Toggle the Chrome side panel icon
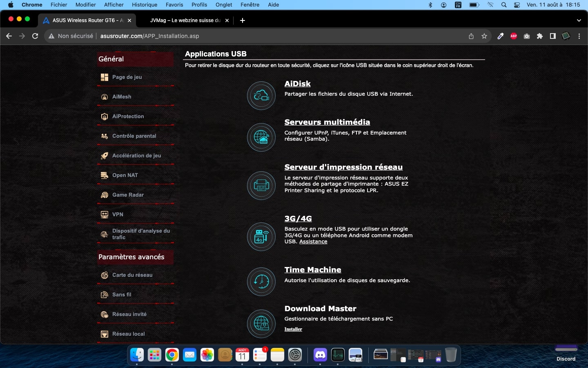This screenshot has height=368, width=588. coord(553,36)
